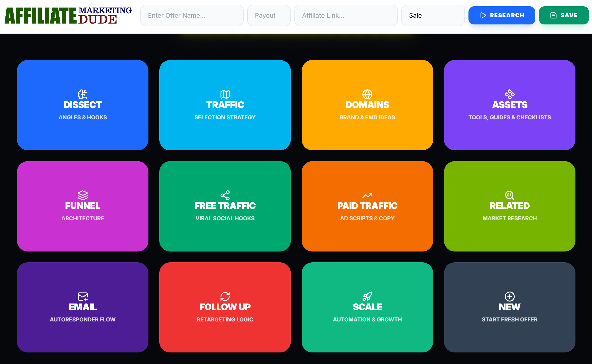Click 'AUTORESPONDER FLOW' subtitle text
Viewport: 592px width, 364px height.
tap(82, 319)
